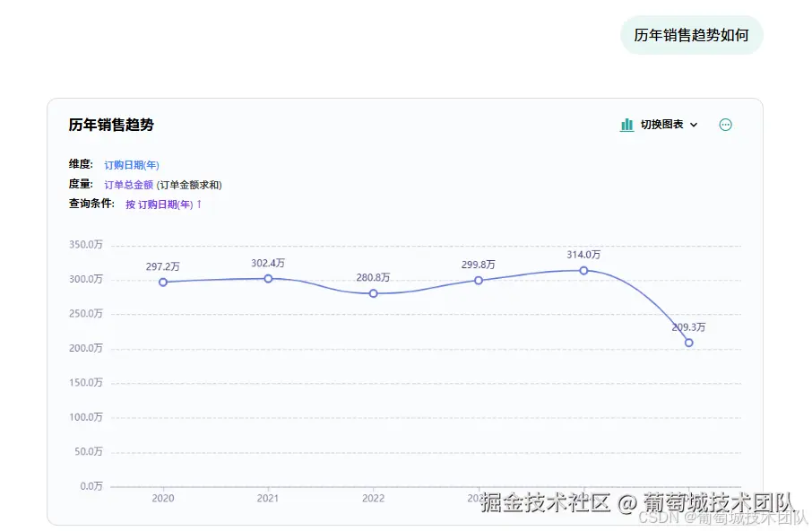This screenshot has width=812, height=531.
Task: Click the 0.0万 y-axis label
Action: tap(91, 486)
